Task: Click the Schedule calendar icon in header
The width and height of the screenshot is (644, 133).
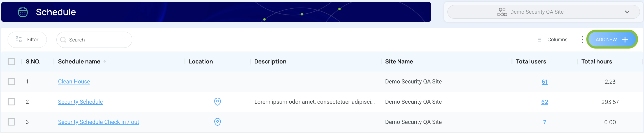Action: 23,12
